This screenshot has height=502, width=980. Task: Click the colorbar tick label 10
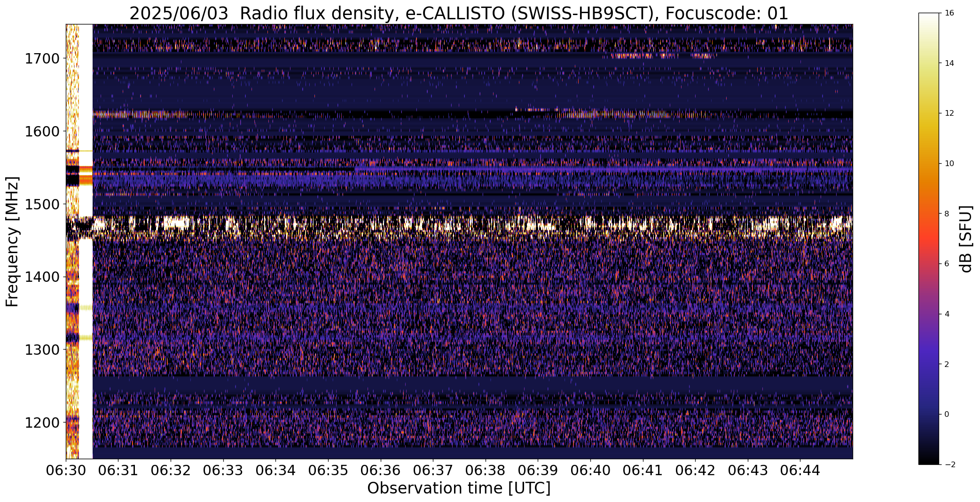(x=949, y=164)
